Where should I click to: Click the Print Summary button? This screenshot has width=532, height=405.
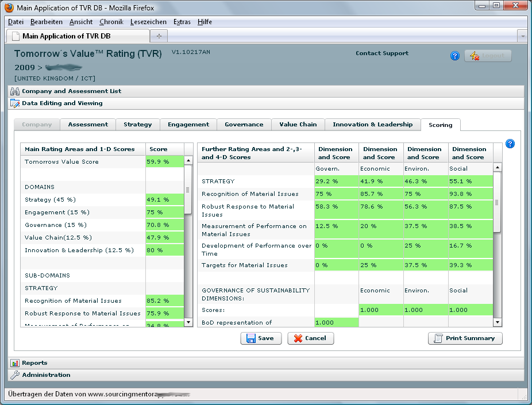pos(465,338)
